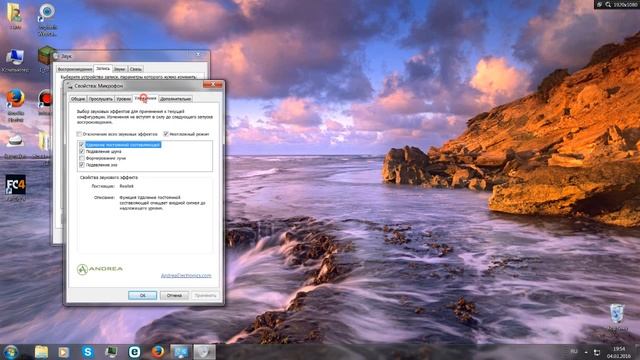Open the Computer desktop icon

tap(16, 61)
